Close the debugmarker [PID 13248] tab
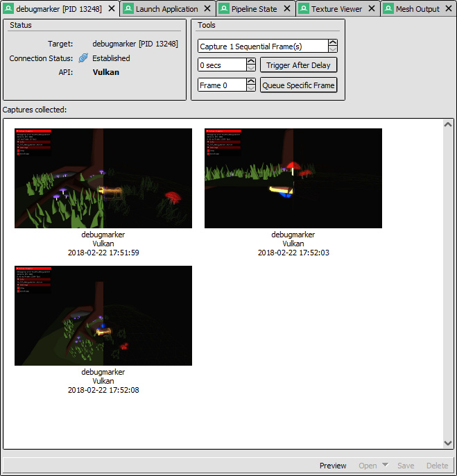 [112, 8]
